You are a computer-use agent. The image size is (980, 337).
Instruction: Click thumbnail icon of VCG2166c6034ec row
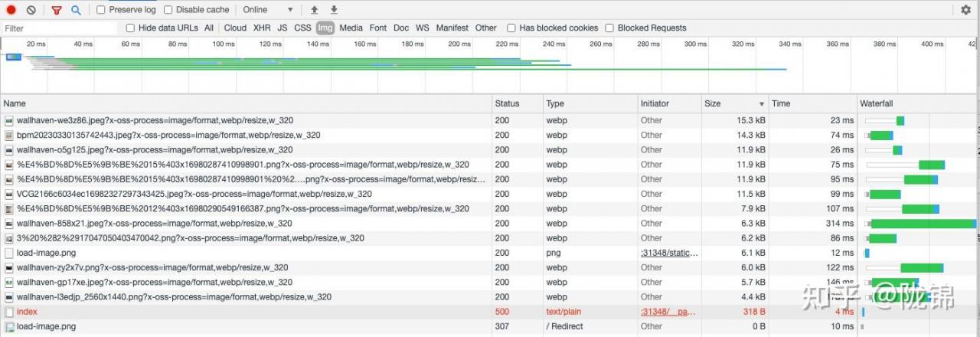tap(9, 194)
